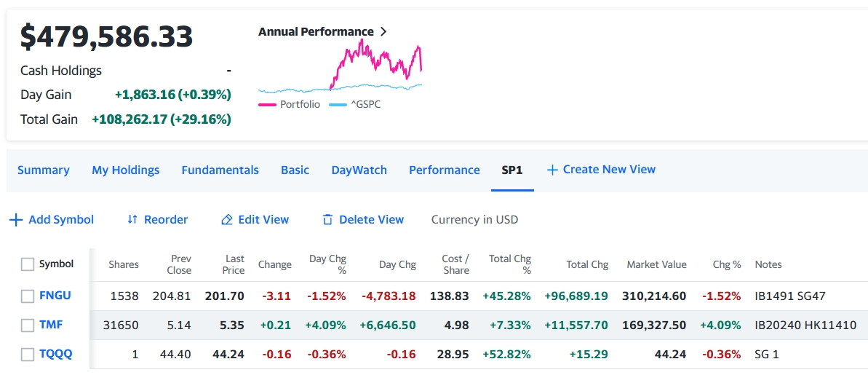The height and width of the screenshot is (375, 868).
Task: Sort by the Total Chg % column header
Action: pos(510,264)
